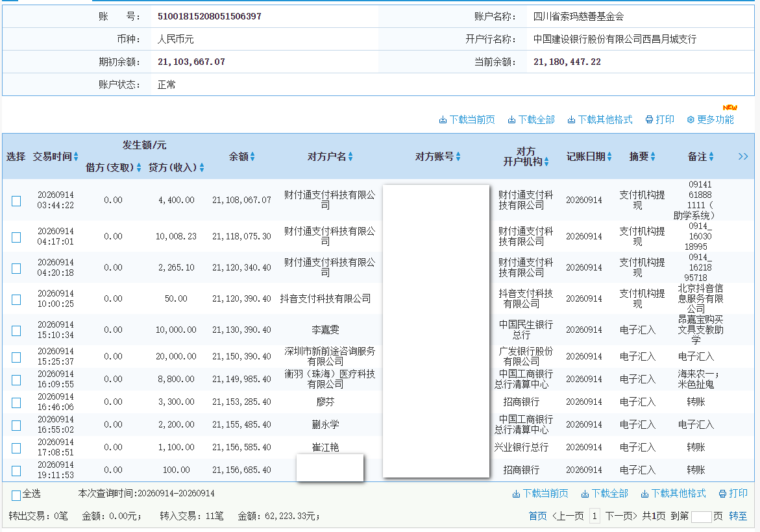Click the top 打印 printer icon
This screenshot has width=760, height=532.
tap(649, 119)
